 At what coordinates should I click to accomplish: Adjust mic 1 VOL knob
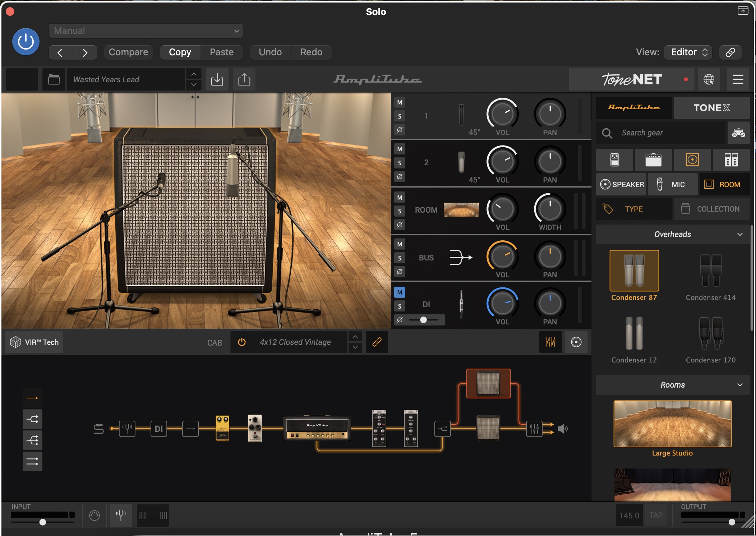(x=502, y=114)
